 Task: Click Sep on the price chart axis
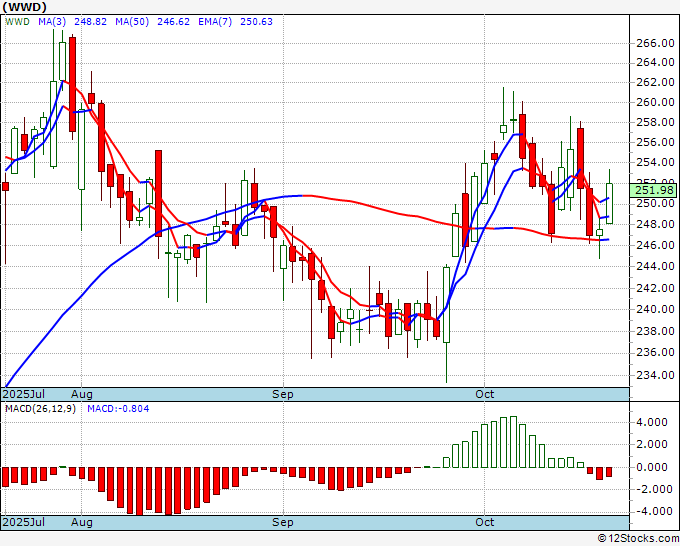pyautogui.click(x=283, y=394)
